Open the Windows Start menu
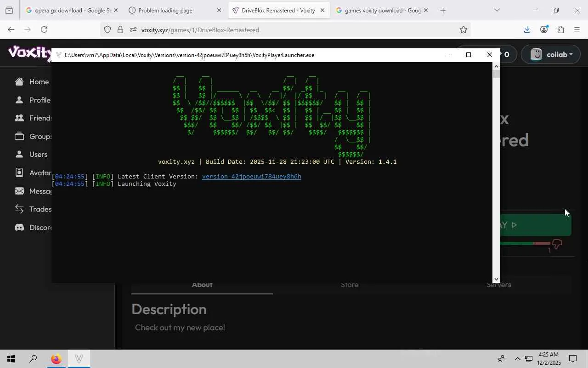 pyautogui.click(x=11, y=359)
